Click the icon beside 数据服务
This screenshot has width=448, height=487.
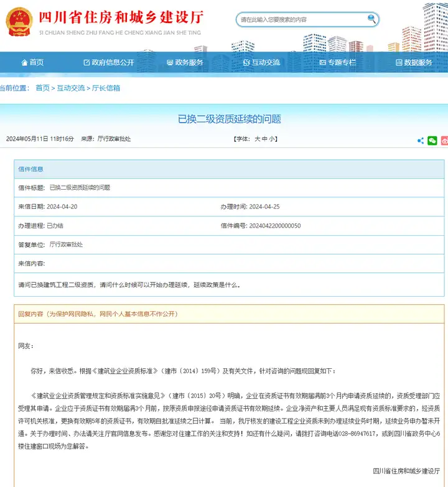[399, 63]
